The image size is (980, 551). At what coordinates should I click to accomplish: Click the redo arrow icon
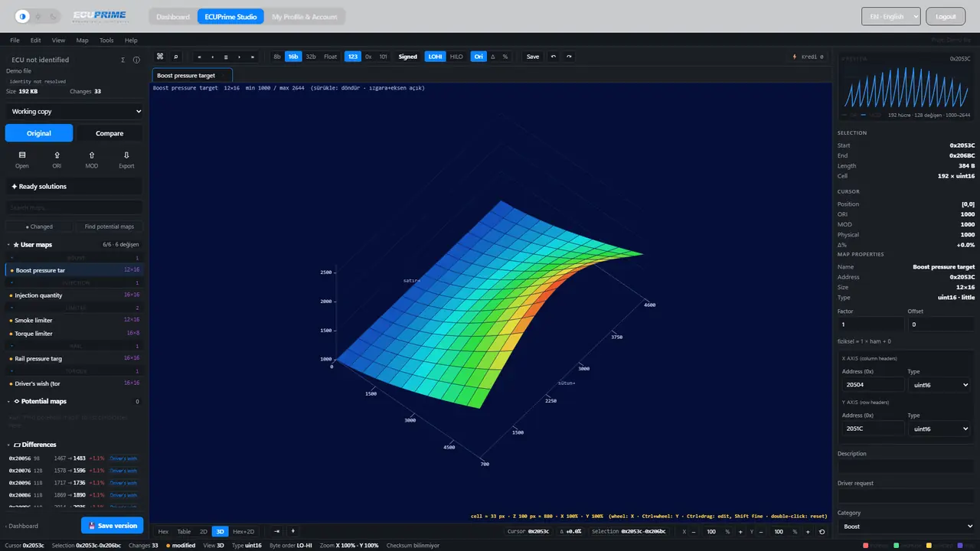click(569, 57)
